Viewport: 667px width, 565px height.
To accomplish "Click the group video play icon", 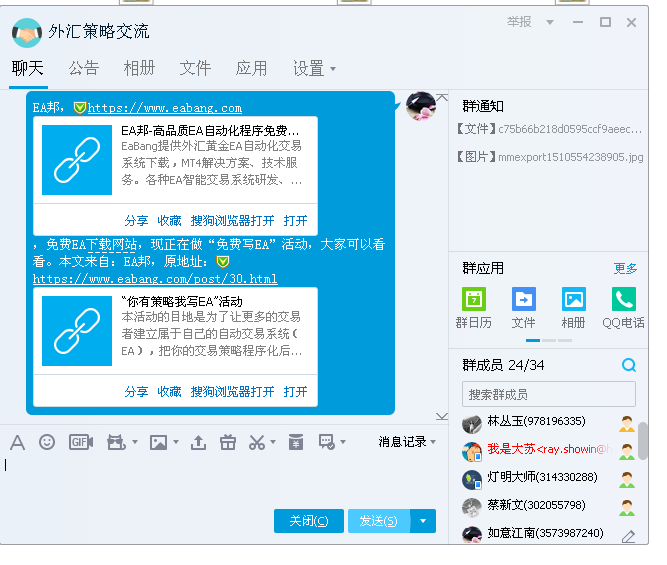I will pyautogui.click(x=116, y=442).
